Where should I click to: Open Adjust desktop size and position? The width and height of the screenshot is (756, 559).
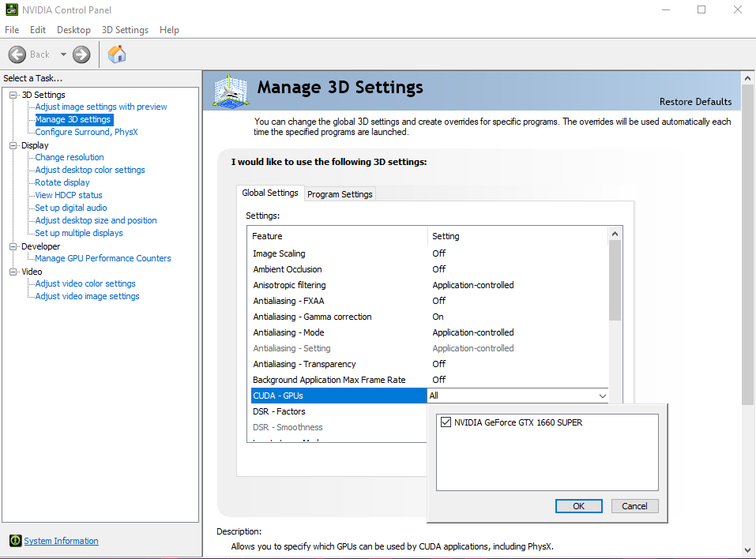[96, 220]
